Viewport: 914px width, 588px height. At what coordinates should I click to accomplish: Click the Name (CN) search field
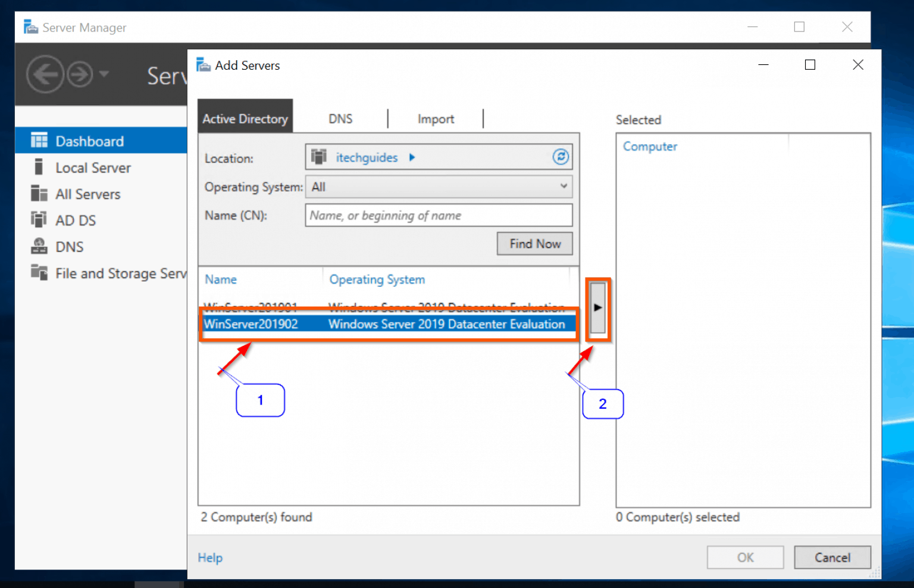(439, 215)
